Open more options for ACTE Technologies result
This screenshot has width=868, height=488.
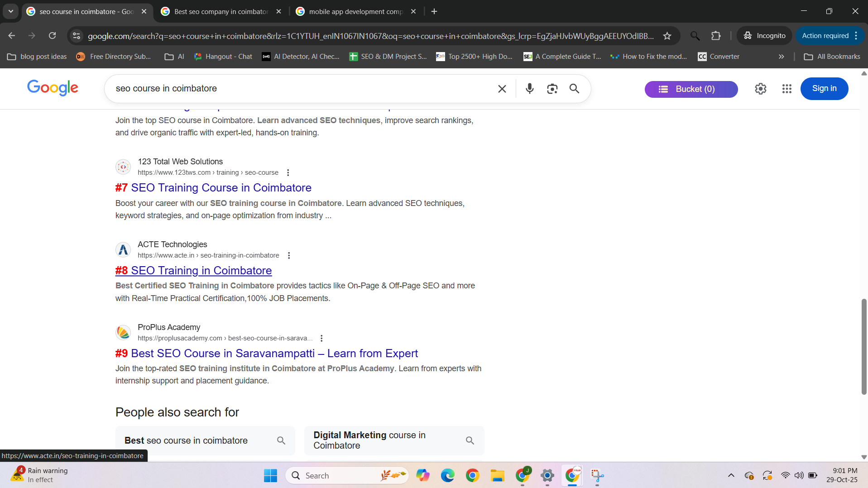289,255
